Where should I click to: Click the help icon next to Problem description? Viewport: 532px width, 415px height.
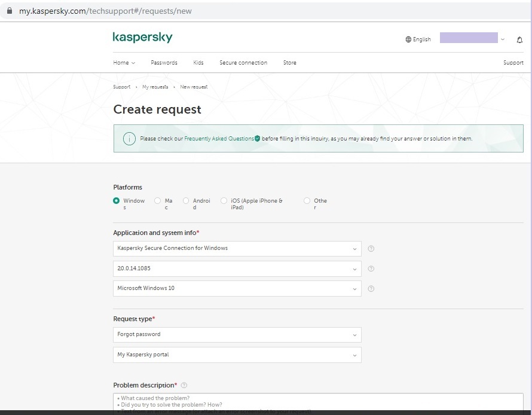click(x=184, y=385)
